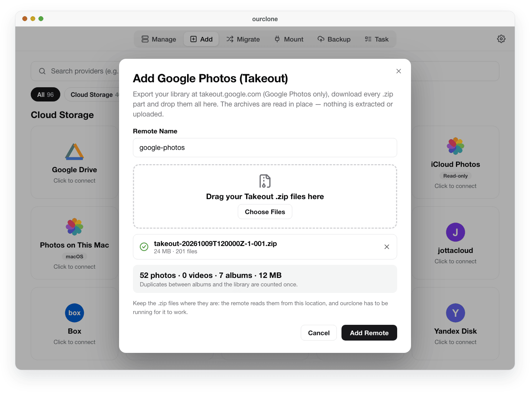Select the All 96 filter chip

[x=45, y=95]
